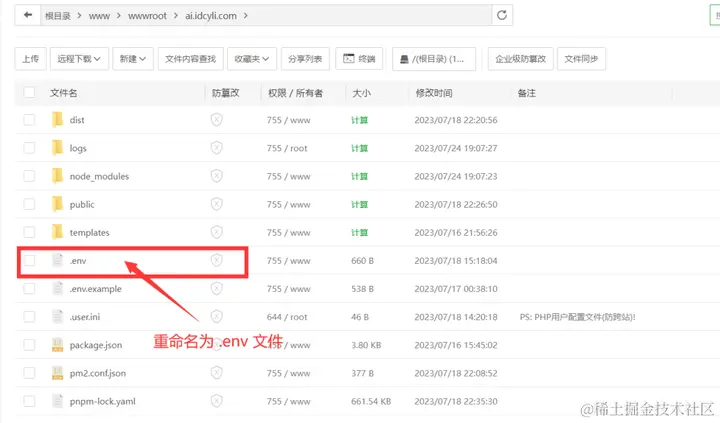Click the package.json file icon
Screen dimensions: 720x423
point(57,345)
